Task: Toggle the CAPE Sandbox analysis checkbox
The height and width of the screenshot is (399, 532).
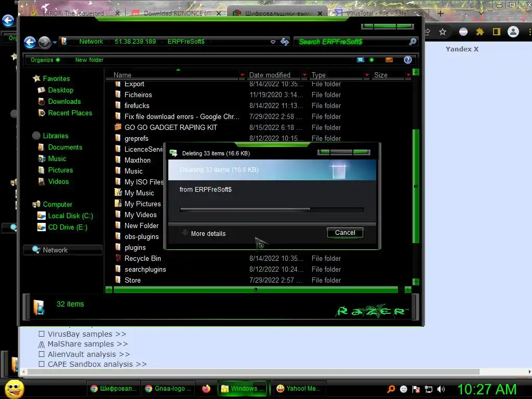Action: pos(42,364)
